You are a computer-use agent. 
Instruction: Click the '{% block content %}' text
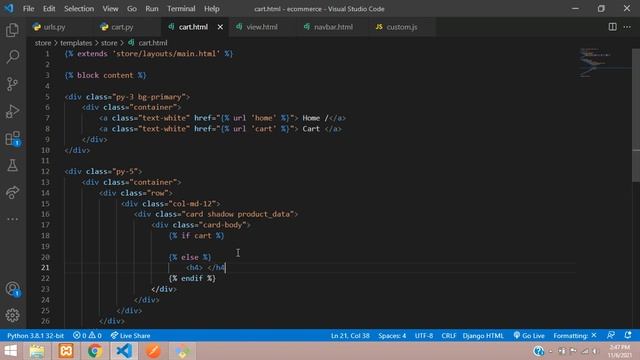pos(105,75)
